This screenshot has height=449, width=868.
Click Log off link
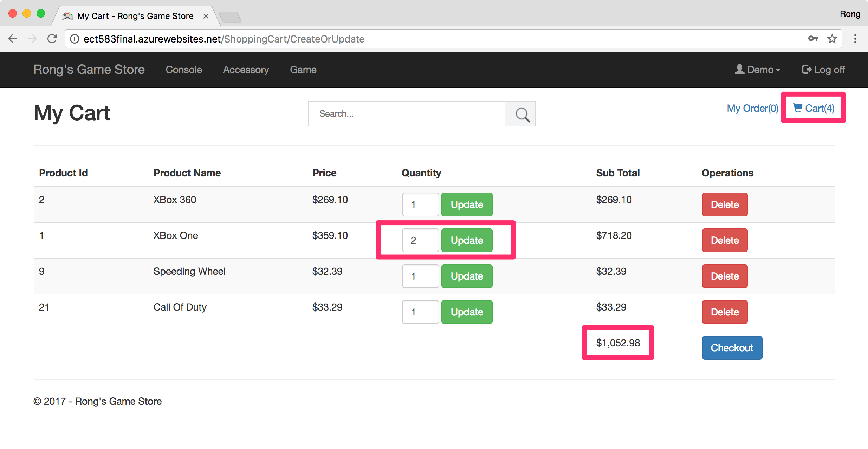(x=823, y=70)
